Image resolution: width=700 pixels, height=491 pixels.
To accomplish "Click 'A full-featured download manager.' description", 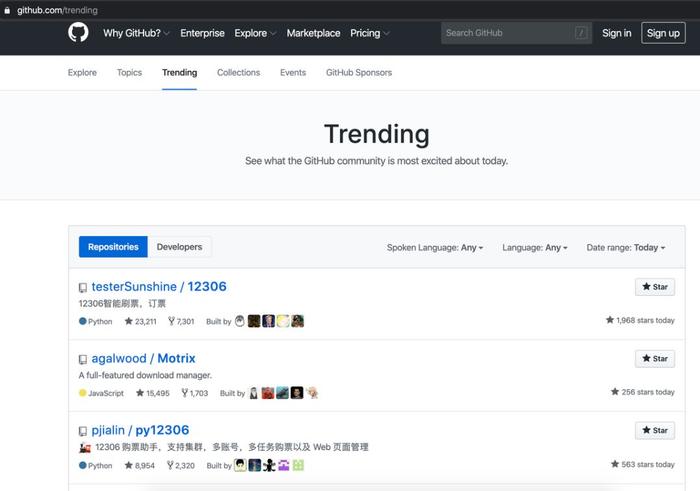I will pyautogui.click(x=145, y=375).
